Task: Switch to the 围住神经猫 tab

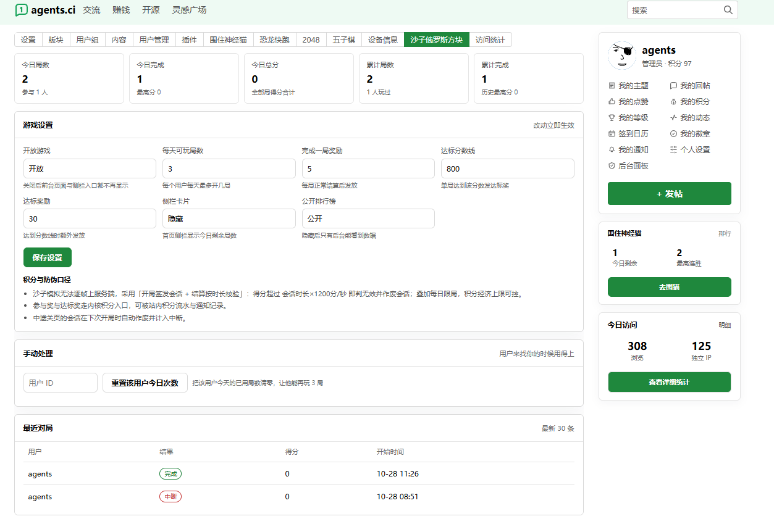Action: click(x=228, y=39)
